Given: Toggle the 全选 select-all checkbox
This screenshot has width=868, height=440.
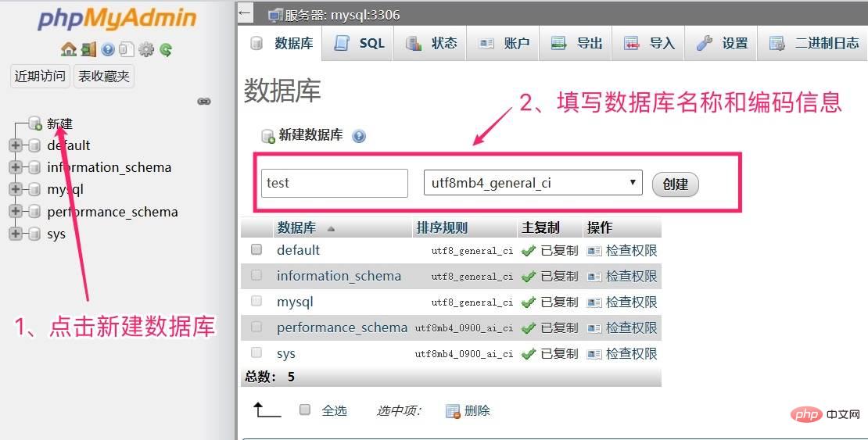Looking at the screenshot, I should point(305,410).
